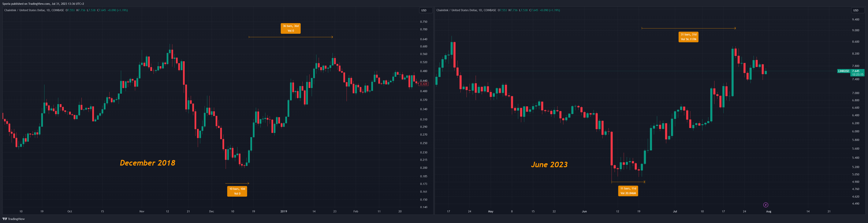Click the Chainlink symbol title on right chart

point(466,10)
